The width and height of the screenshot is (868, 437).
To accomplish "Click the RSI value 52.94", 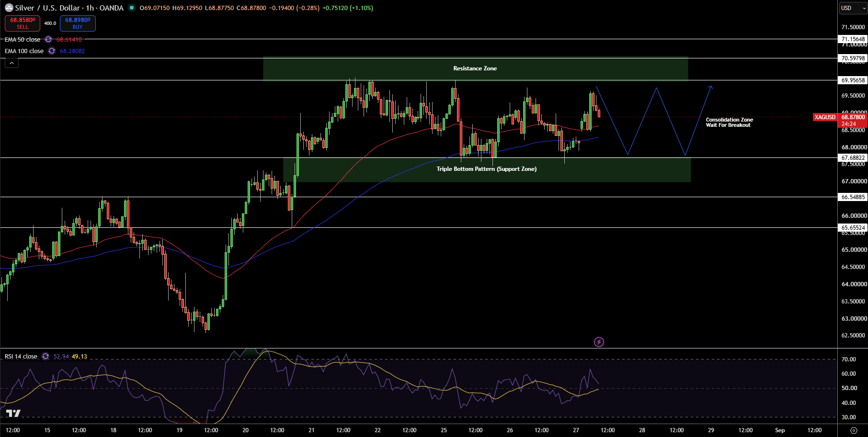I will [x=61, y=357].
